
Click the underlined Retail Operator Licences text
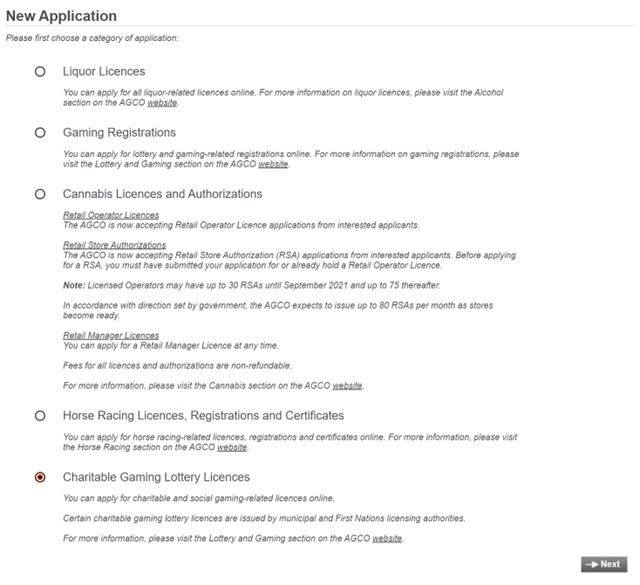click(110, 215)
